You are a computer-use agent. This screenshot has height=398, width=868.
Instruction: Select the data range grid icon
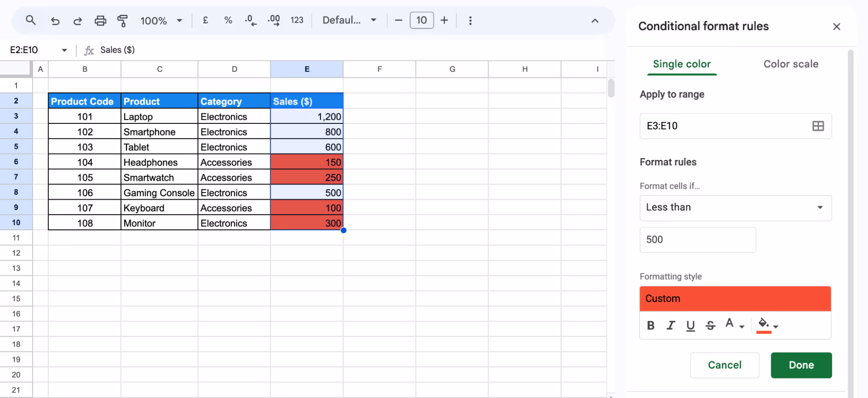coord(818,126)
